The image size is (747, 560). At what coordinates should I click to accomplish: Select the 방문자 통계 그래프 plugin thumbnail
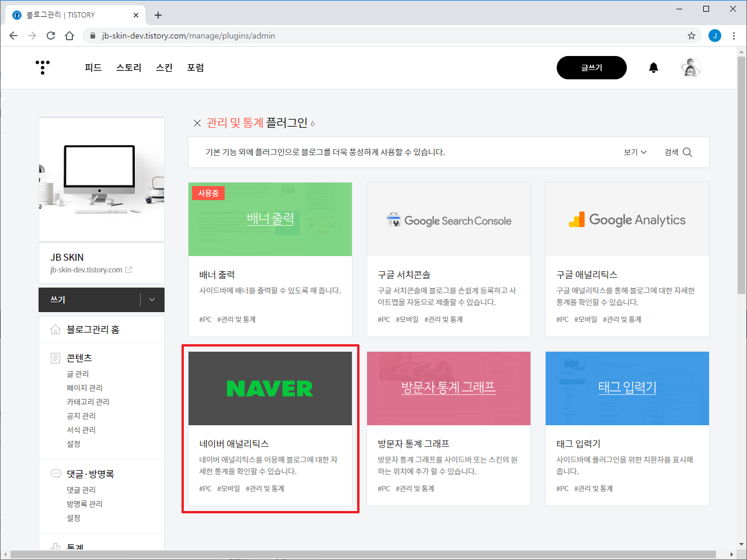[449, 388]
